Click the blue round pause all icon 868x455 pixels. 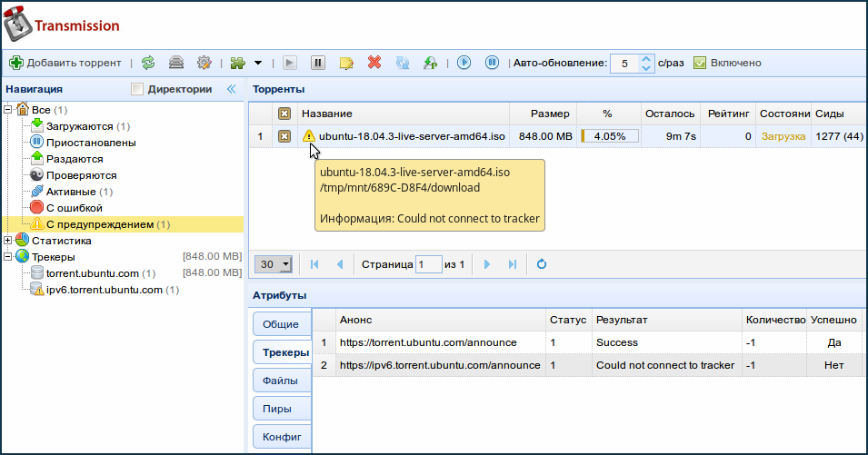(x=492, y=63)
